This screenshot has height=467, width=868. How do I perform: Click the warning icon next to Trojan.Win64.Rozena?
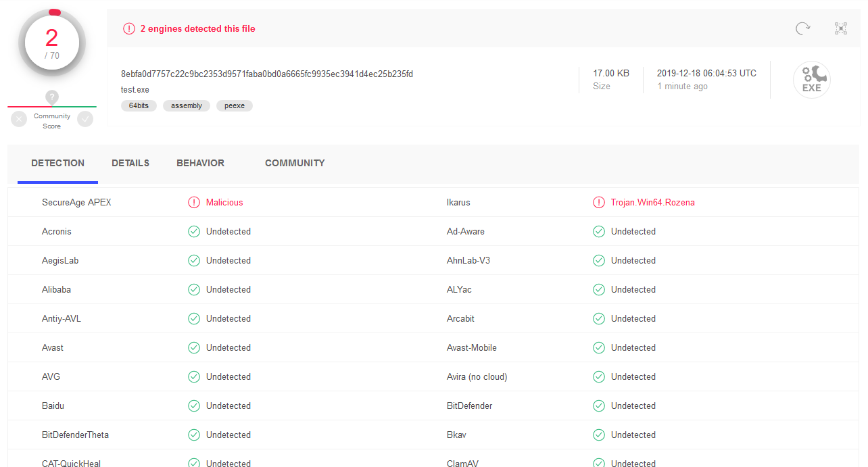point(598,202)
